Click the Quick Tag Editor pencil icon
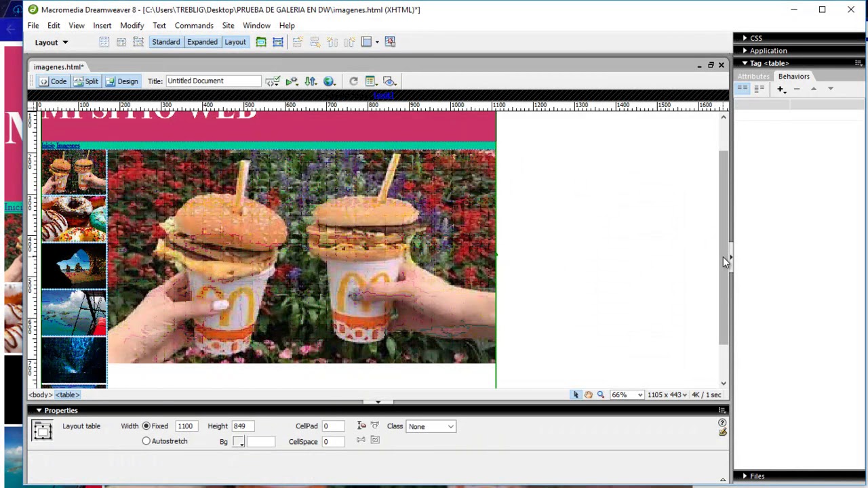The height and width of the screenshot is (488, 868). 722,432
